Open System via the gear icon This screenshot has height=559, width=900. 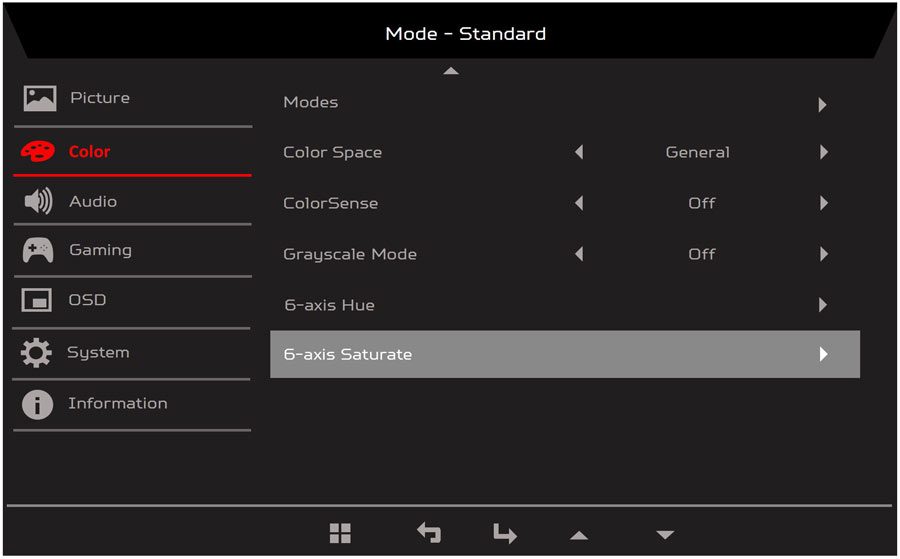[36, 352]
